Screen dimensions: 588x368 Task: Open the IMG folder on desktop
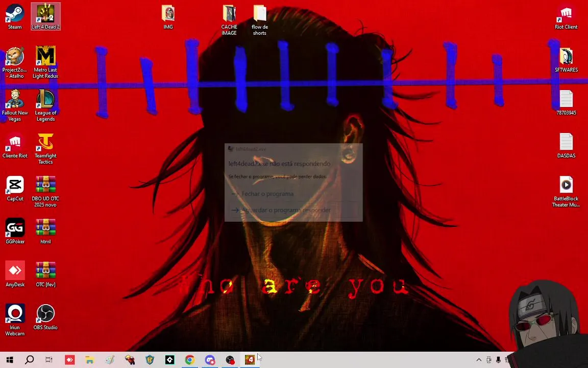tap(168, 17)
